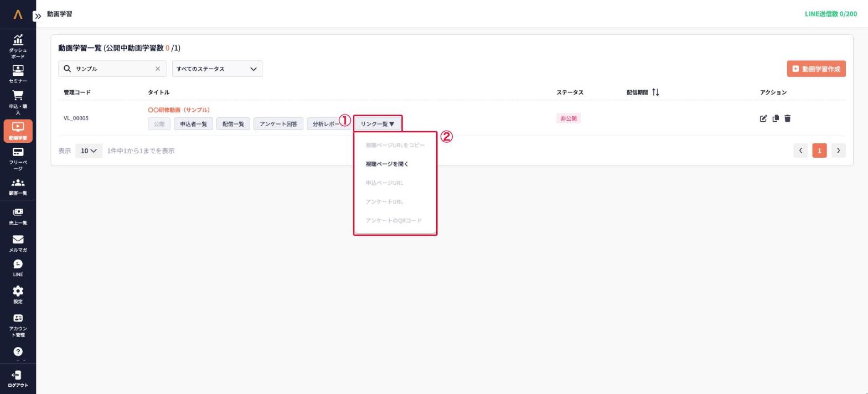Toggle the sidebar with the double-chevron icon
This screenshot has width=868, height=394.
[x=38, y=16]
